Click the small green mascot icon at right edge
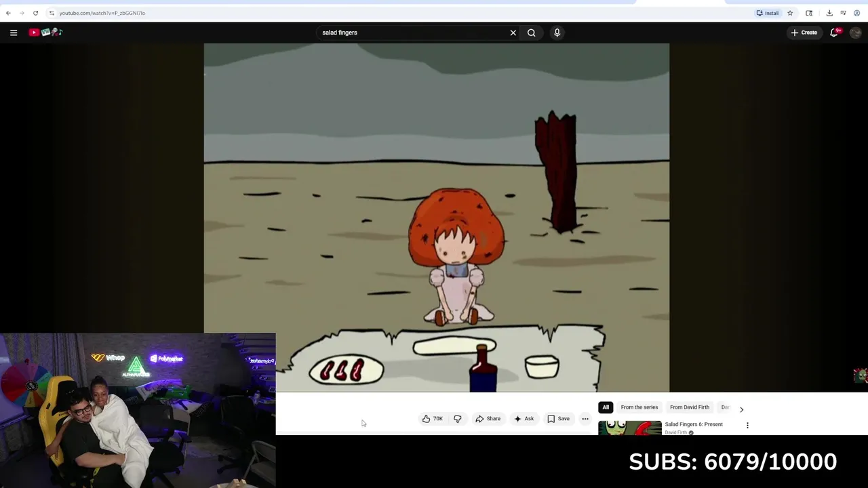The image size is (868, 488). (861, 376)
